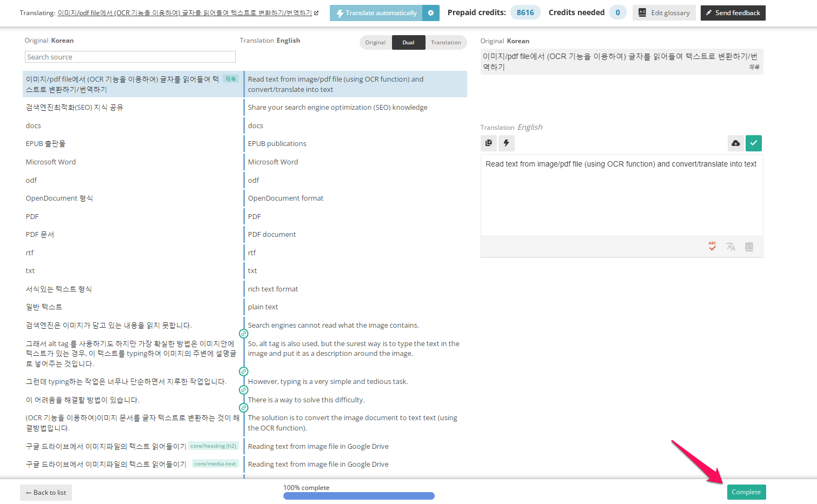Viewport: 817px width, 504px height.
Task: Click the Send feedback button
Action: 733,13
